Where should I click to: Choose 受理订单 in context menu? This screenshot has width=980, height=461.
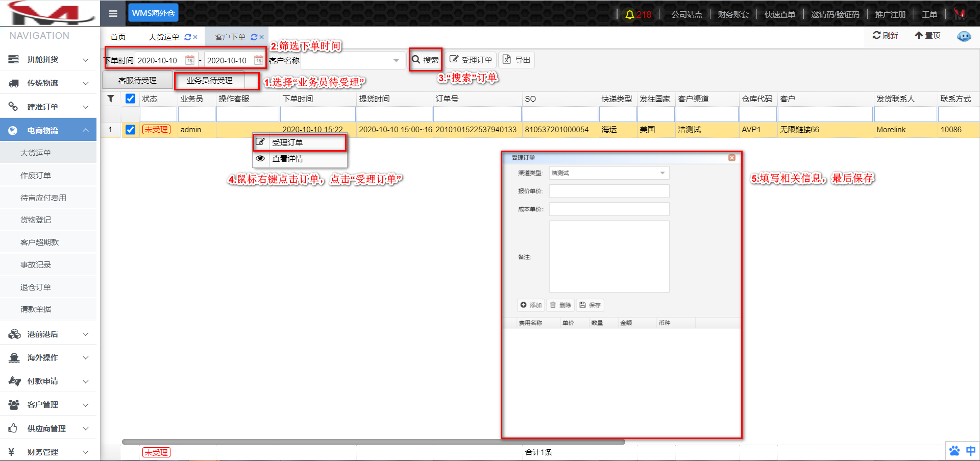pyautogui.click(x=300, y=142)
